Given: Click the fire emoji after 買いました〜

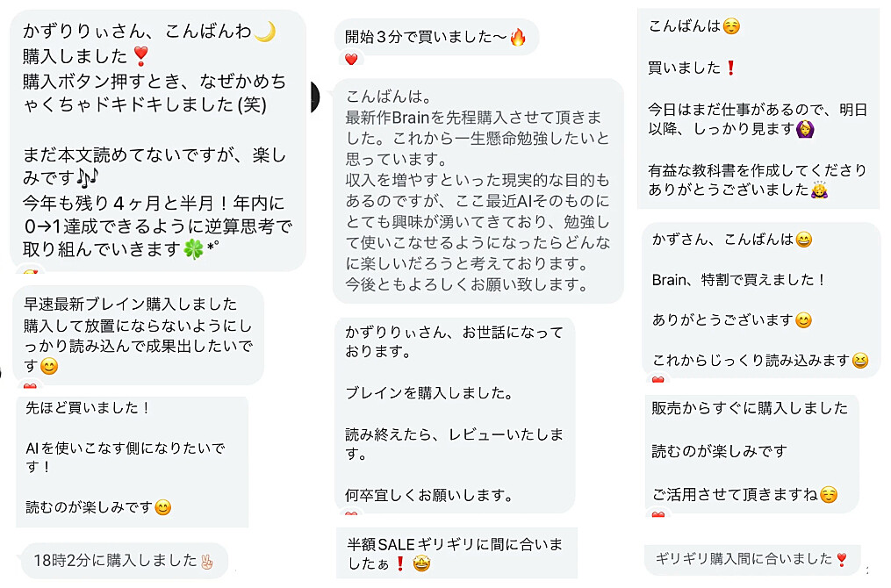Looking at the screenshot, I should coord(518,37).
